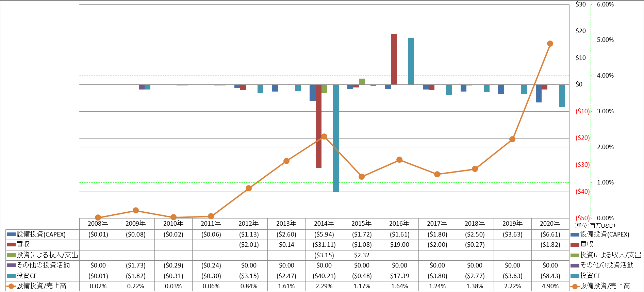Click the 2020年 column header
Viewport: 644px width, 292px height.
pos(550,224)
